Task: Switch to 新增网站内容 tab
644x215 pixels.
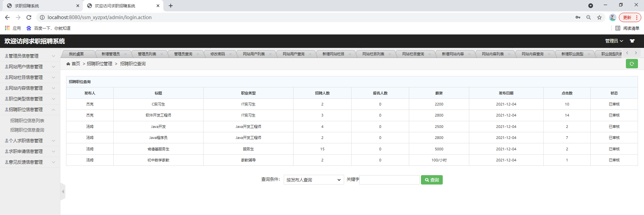Action: (453, 54)
